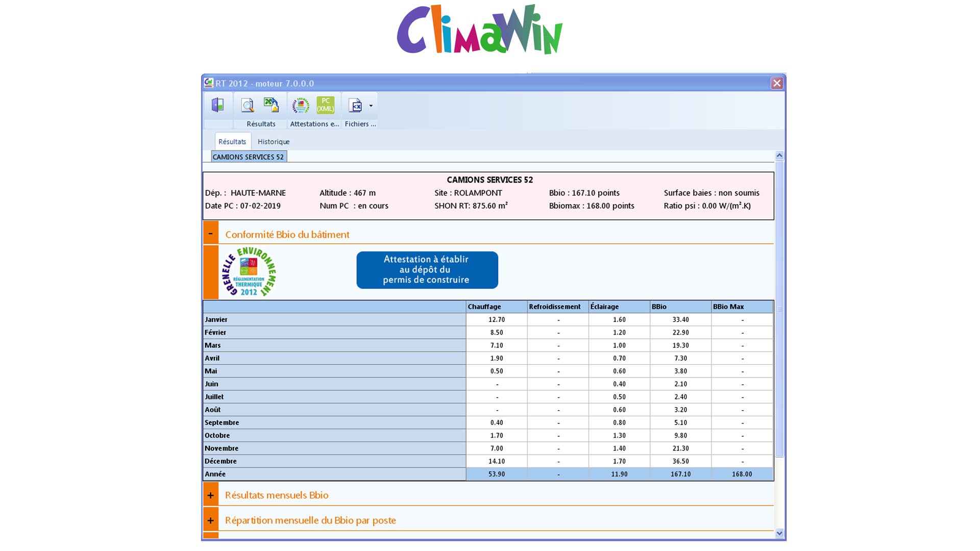Image resolution: width=980 pixels, height=551 pixels.
Task: Switch to the Résultats tab
Action: tap(232, 142)
